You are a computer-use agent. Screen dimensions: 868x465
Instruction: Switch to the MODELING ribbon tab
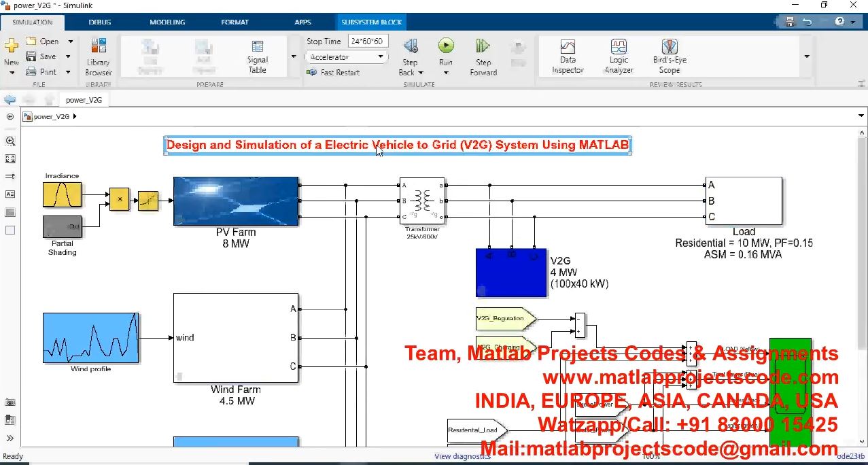[167, 22]
